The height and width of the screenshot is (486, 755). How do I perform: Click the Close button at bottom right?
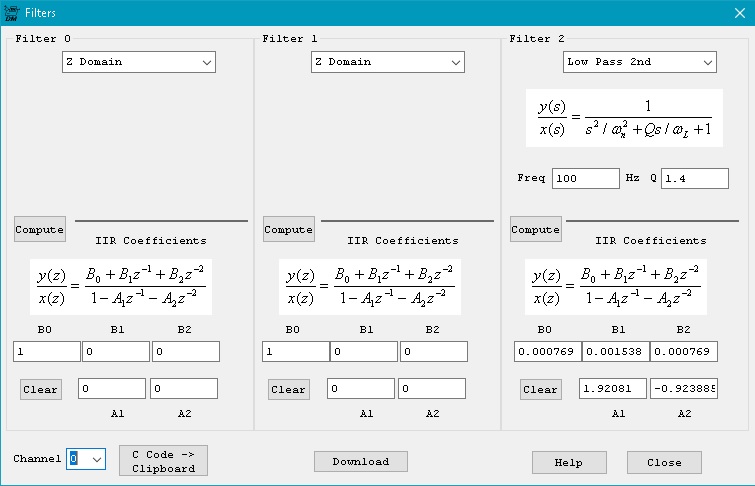pos(663,462)
